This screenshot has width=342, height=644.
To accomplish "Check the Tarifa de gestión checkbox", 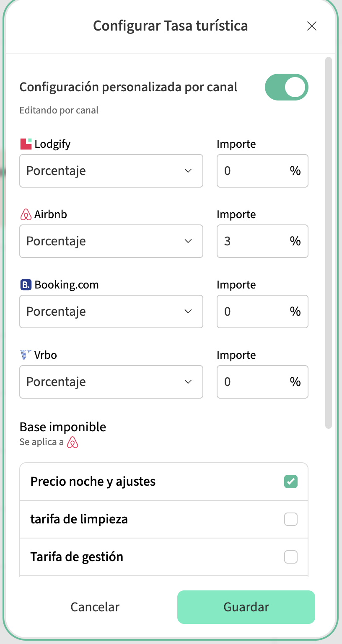I will click(291, 557).
